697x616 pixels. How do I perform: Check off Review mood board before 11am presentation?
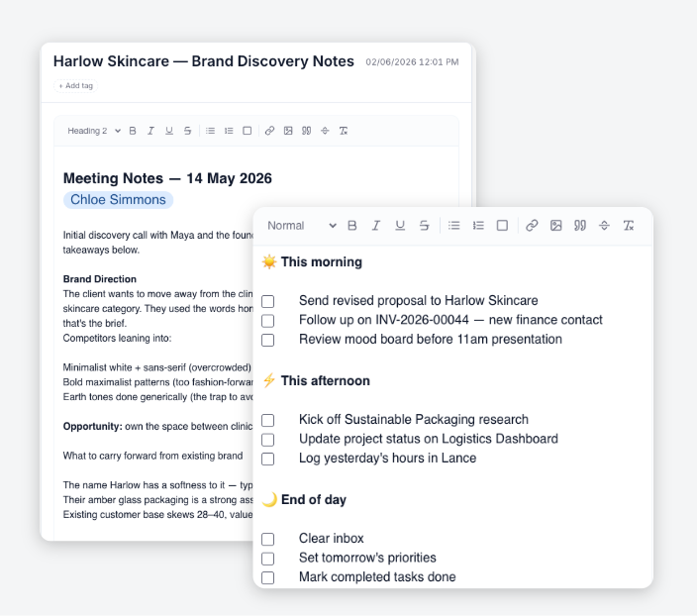[x=267, y=341]
